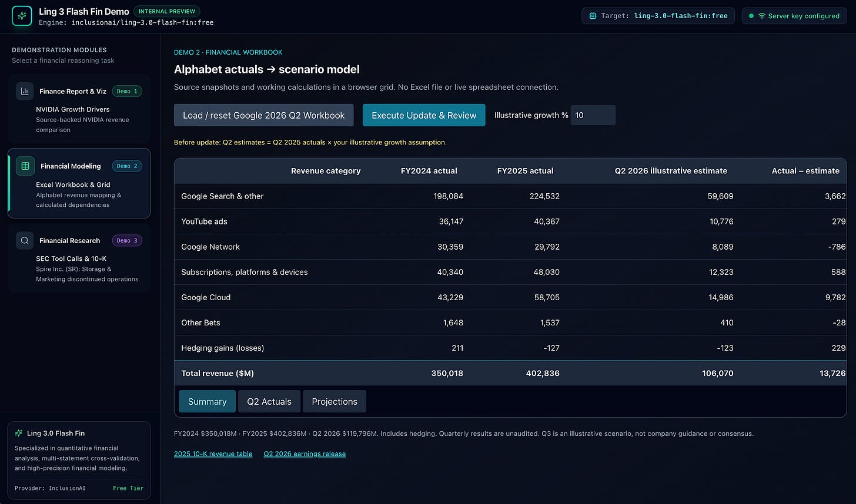Click the 3,662 difference cell
The image size is (856, 504).
[835, 196]
